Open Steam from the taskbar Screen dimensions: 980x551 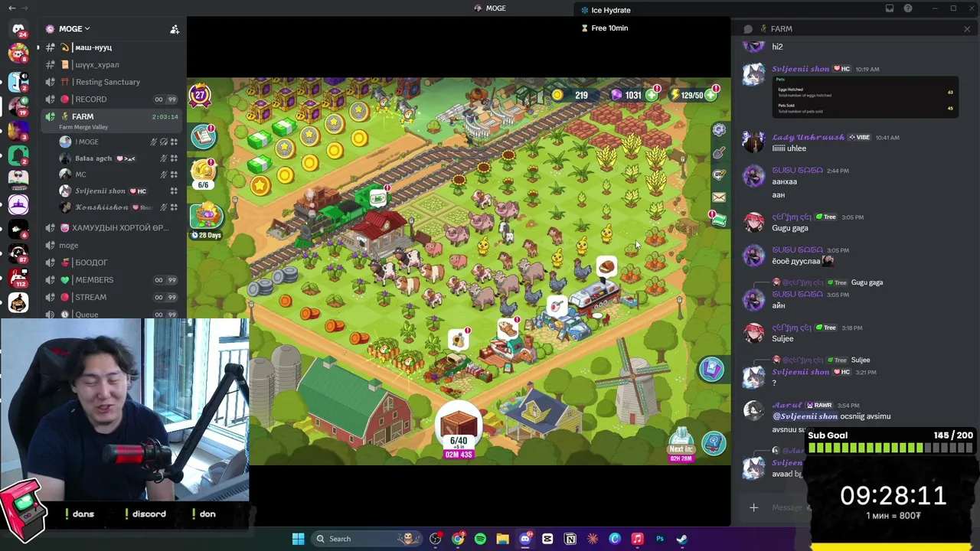(681, 539)
